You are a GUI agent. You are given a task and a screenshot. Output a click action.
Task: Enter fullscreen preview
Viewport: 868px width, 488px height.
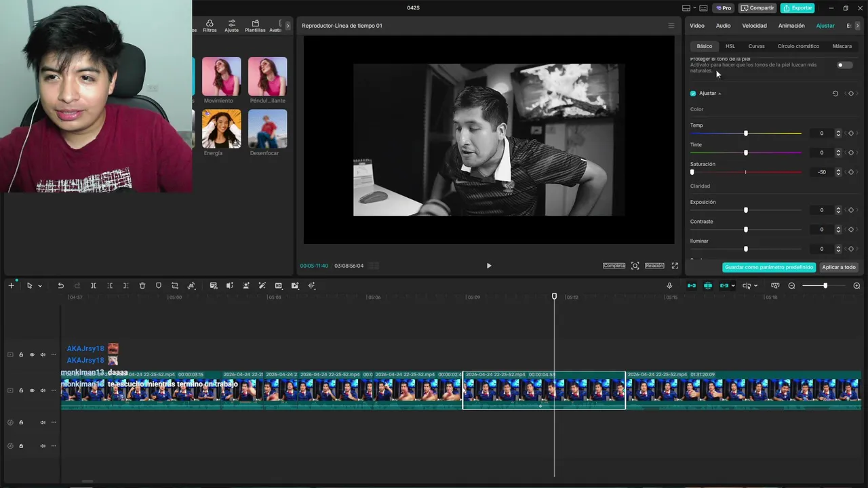point(675,266)
